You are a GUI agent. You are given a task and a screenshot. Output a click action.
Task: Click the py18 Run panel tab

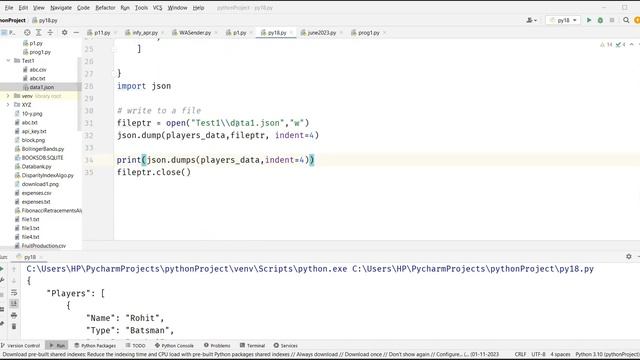30,257
